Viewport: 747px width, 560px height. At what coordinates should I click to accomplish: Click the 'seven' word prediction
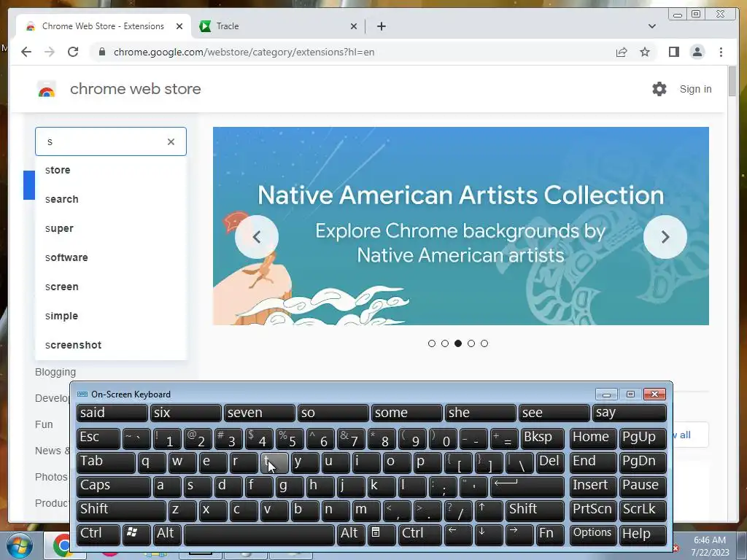pyautogui.click(x=259, y=413)
